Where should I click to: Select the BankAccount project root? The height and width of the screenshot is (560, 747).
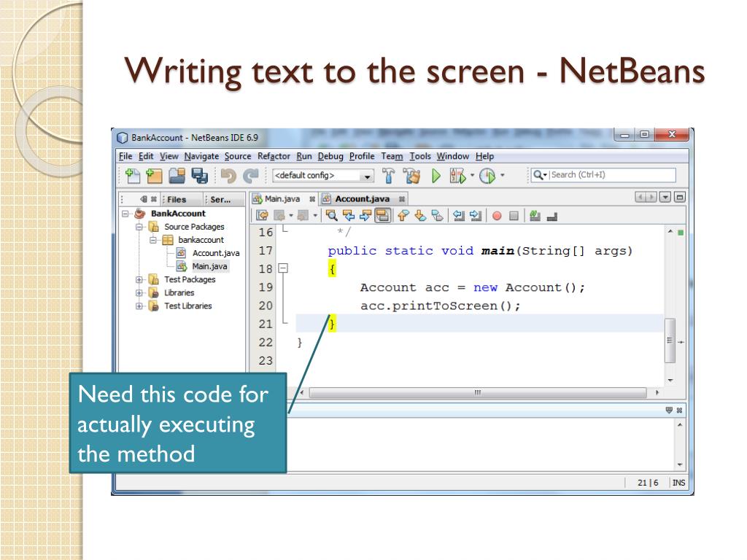click(178, 214)
